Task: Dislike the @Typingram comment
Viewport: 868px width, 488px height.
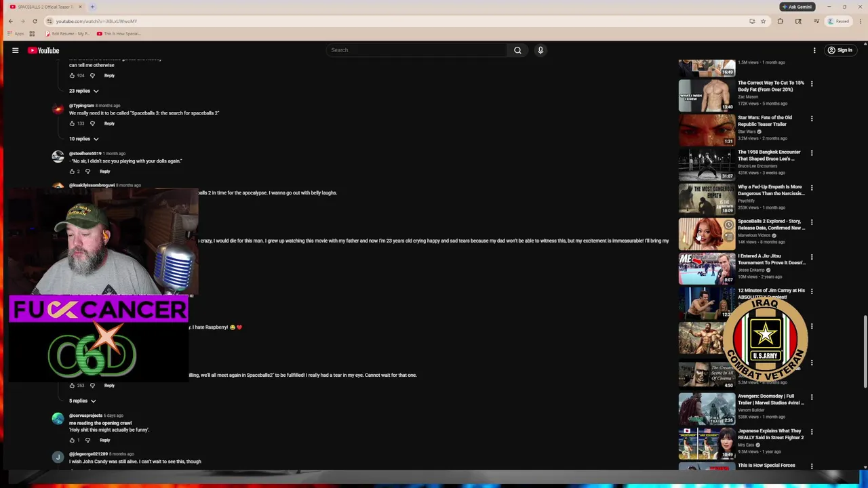Action: [92, 123]
